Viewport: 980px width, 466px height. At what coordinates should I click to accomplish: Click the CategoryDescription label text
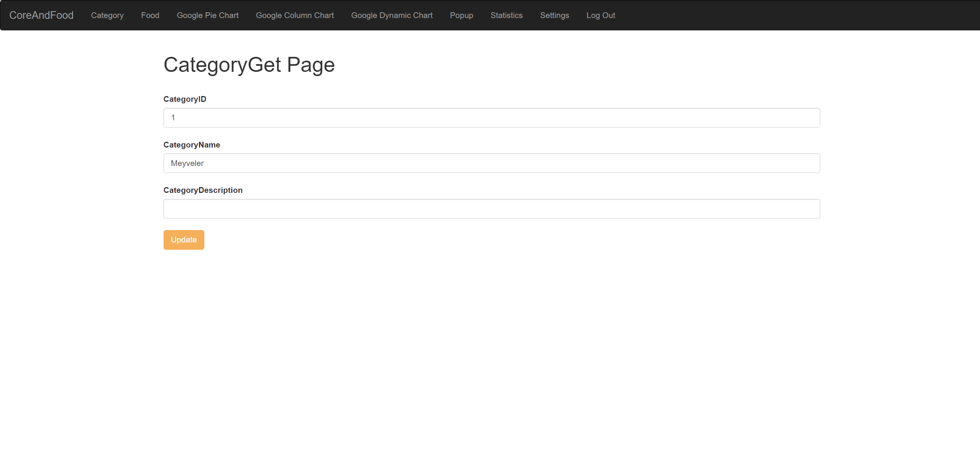pyautogui.click(x=203, y=190)
